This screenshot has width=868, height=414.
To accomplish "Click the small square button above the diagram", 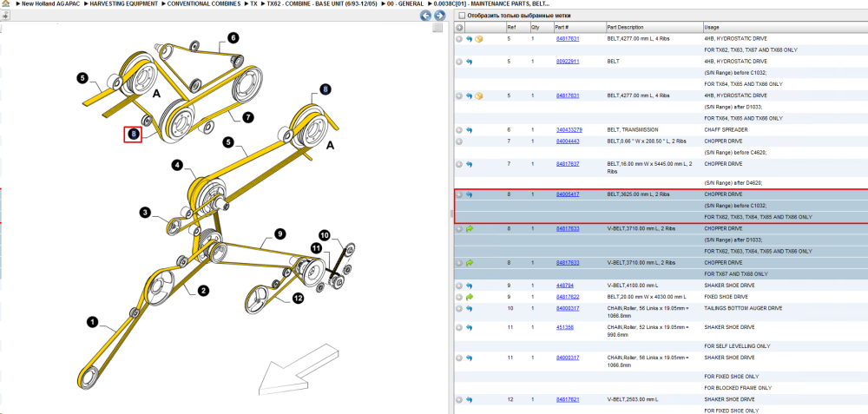I will coord(437,27).
